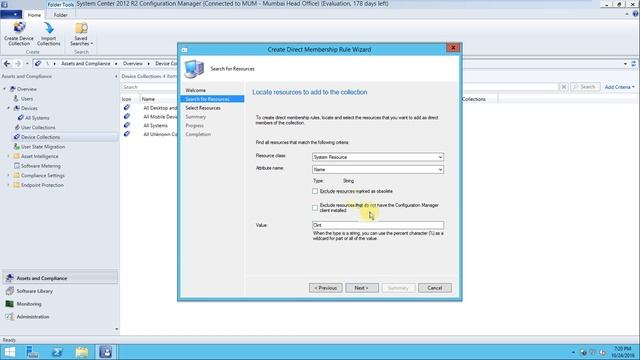Click Overview in the breadcrumb path
Image resolution: width=640 pixels, height=360 pixels.
pyautogui.click(x=133, y=64)
